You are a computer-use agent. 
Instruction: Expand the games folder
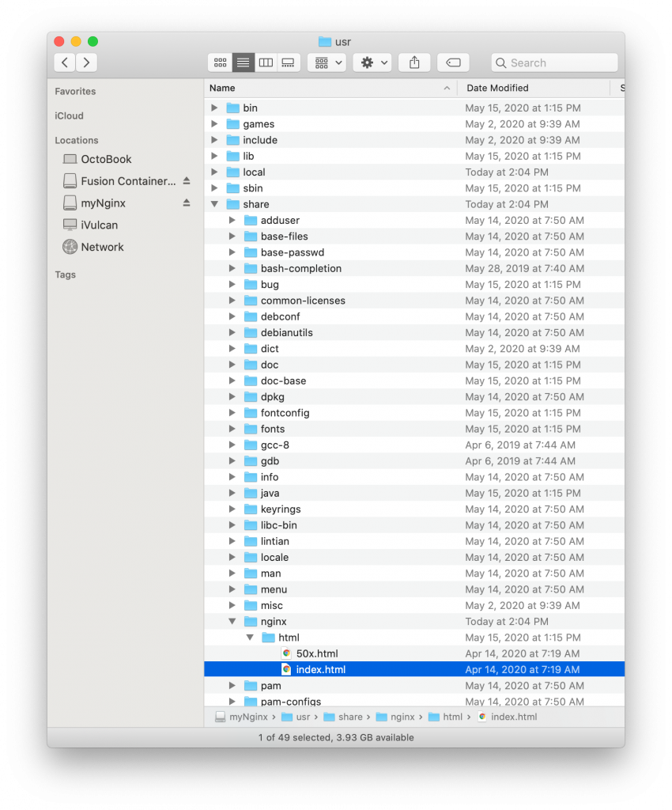[x=214, y=123]
